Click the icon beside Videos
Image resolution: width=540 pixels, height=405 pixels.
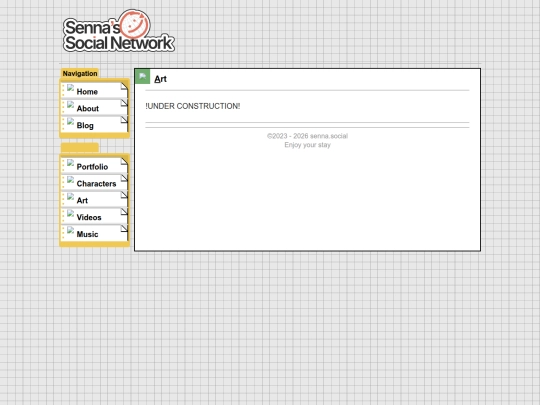[71, 214]
